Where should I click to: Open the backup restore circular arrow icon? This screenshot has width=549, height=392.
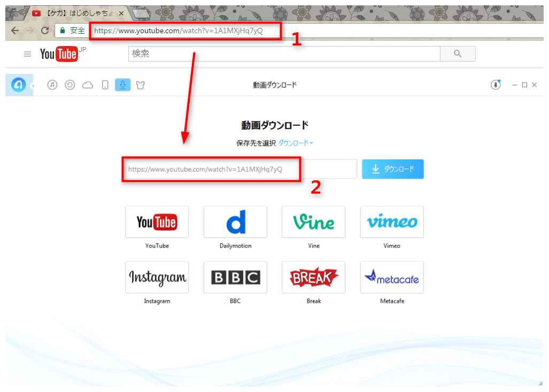(x=69, y=85)
